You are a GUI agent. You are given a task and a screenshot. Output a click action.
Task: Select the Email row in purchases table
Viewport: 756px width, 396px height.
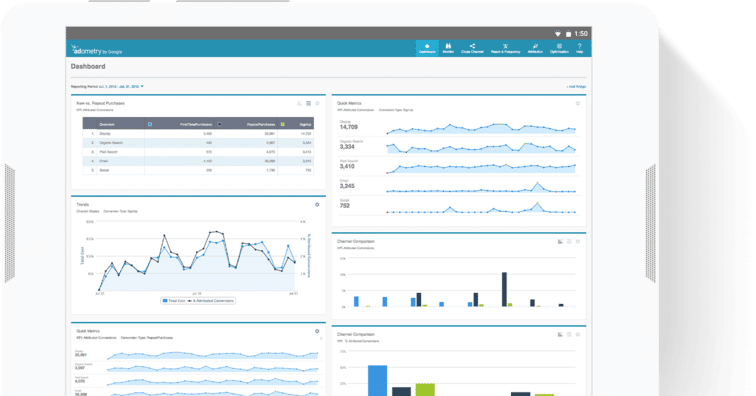(198, 161)
